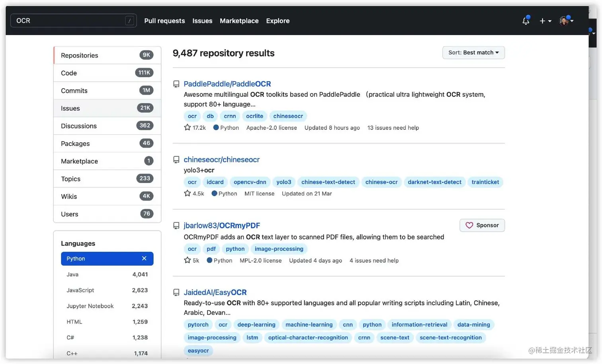Image resolution: width=602 pixels, height=364 pixels.
Task: Remove the Python language filter via X
Action: pos(144,259)
